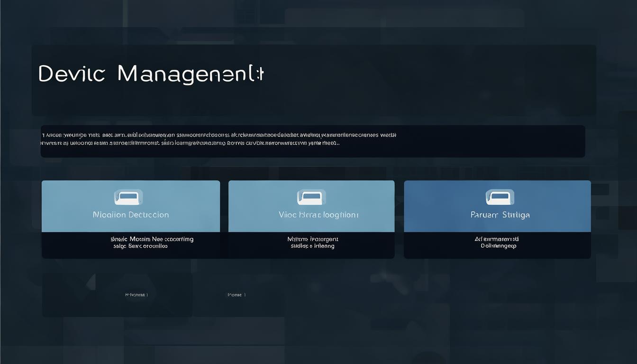The height and width of the screenshot is (364, 637).
Task: Click the device icon in the dark blue right card
Action: [500, 197]
